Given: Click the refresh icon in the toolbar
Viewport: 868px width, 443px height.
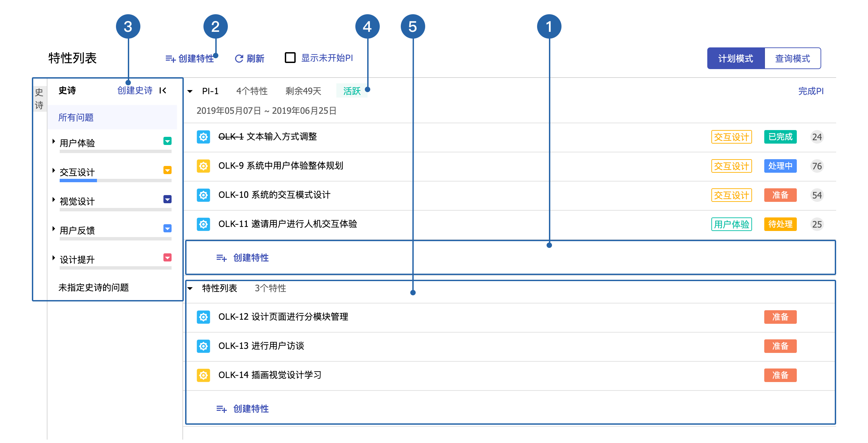Looking at the screenshot, I should [239, 59].
